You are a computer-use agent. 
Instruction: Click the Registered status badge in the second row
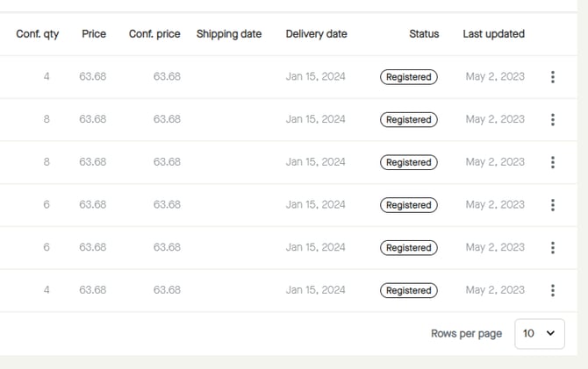point(409,120)
